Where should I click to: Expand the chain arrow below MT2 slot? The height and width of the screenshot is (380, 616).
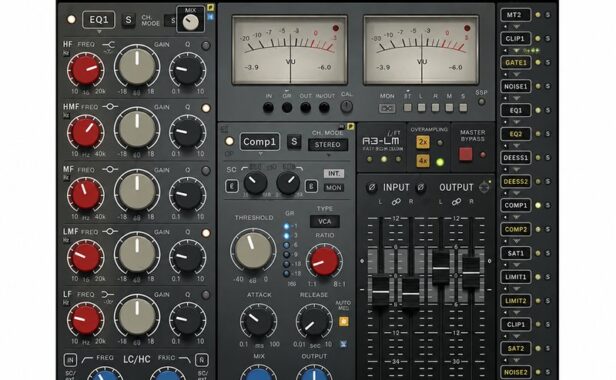point(517,27)
